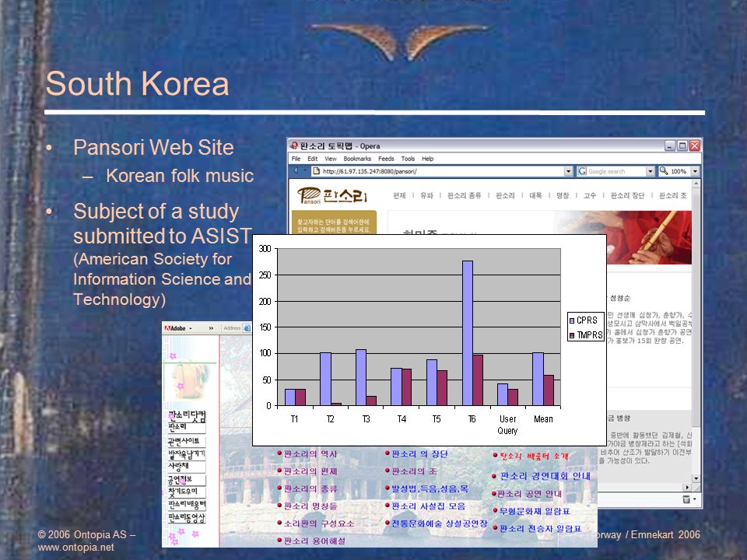Click the T4 axis label on the chart

[402, 419]
